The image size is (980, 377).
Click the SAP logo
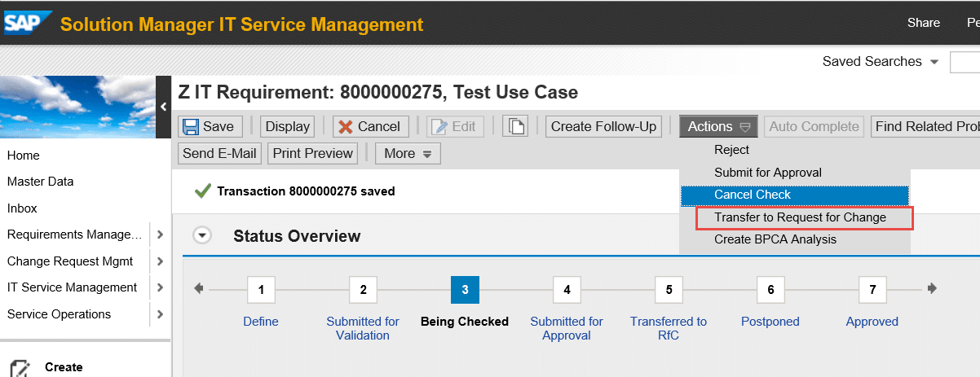(27, 24)
